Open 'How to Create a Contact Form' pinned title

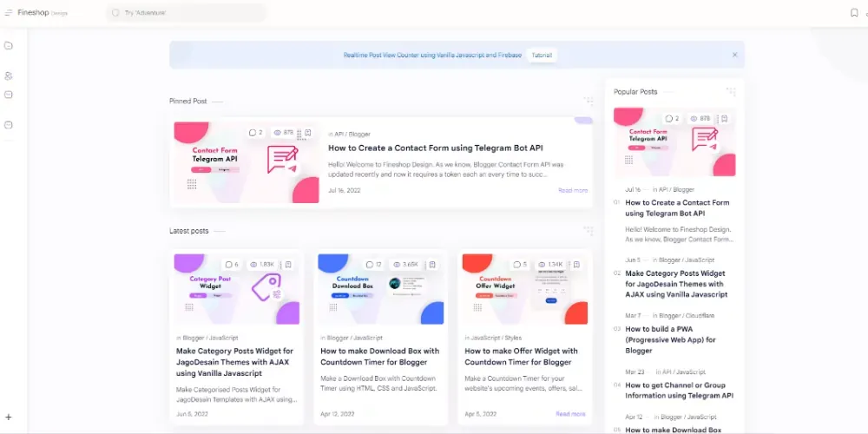436,148
